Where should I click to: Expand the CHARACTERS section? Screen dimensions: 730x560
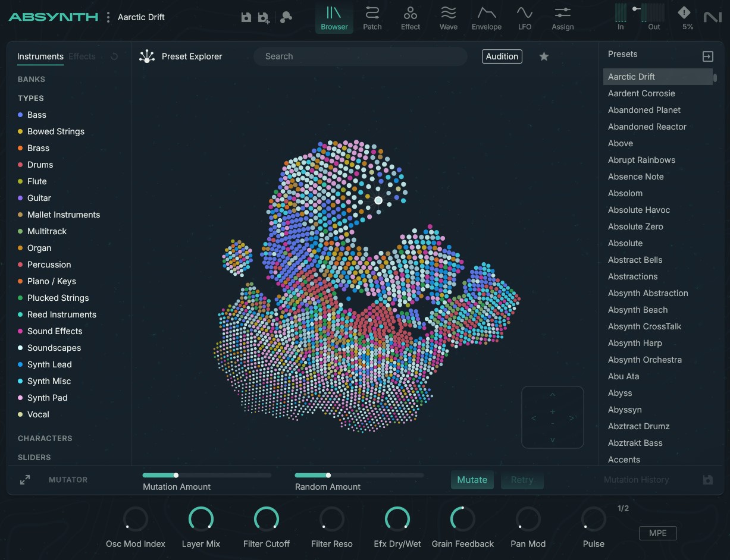coord(45,438)
